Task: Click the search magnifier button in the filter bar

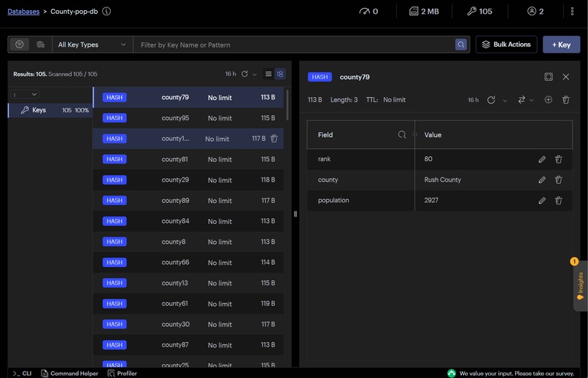Action: (461, 45)
